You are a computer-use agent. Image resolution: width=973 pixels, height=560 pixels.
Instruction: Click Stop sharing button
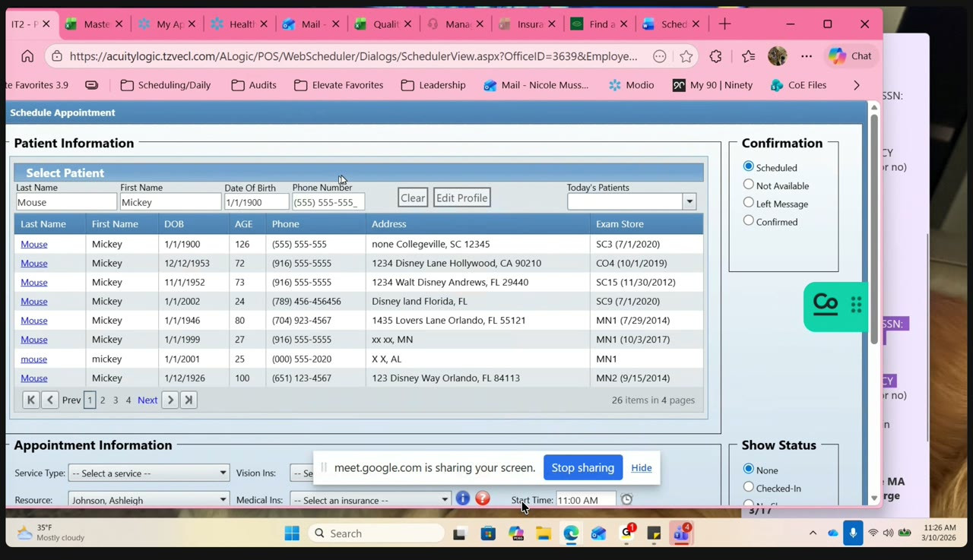click(x=583, y=467)
